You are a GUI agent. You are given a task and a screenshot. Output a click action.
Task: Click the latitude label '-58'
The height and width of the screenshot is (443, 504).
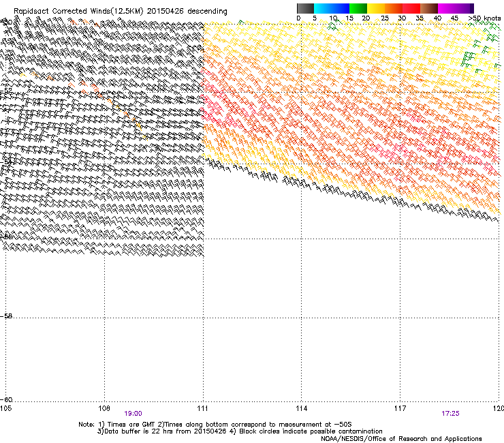coord(6,316)
